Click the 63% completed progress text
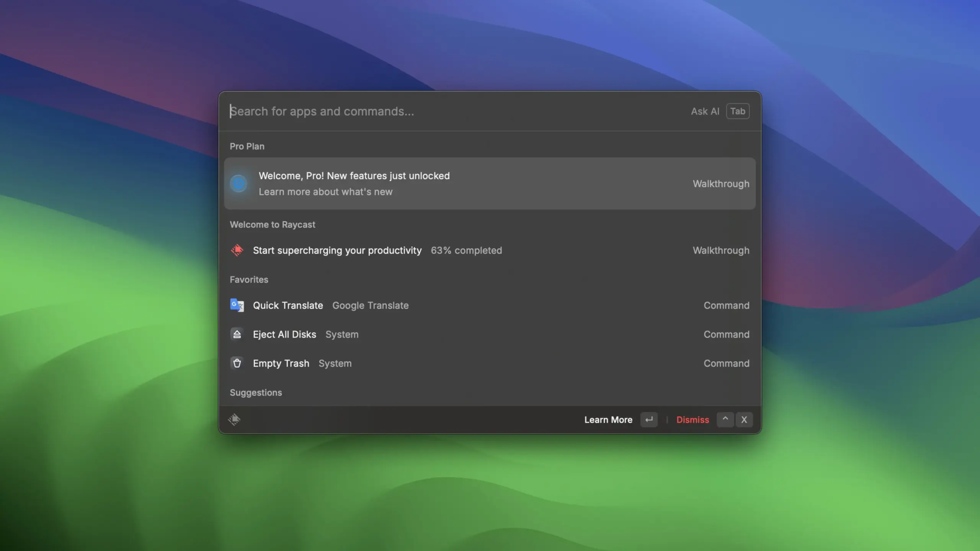 pos(466,250)
